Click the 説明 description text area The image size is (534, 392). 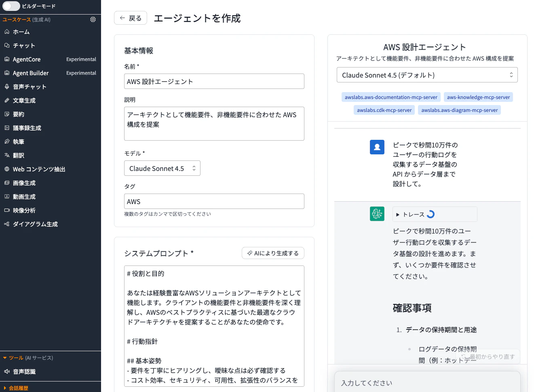coord(214,124)
